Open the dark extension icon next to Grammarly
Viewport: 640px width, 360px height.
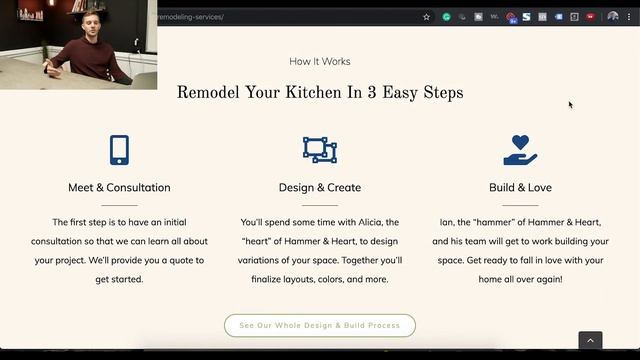point(462,17)
